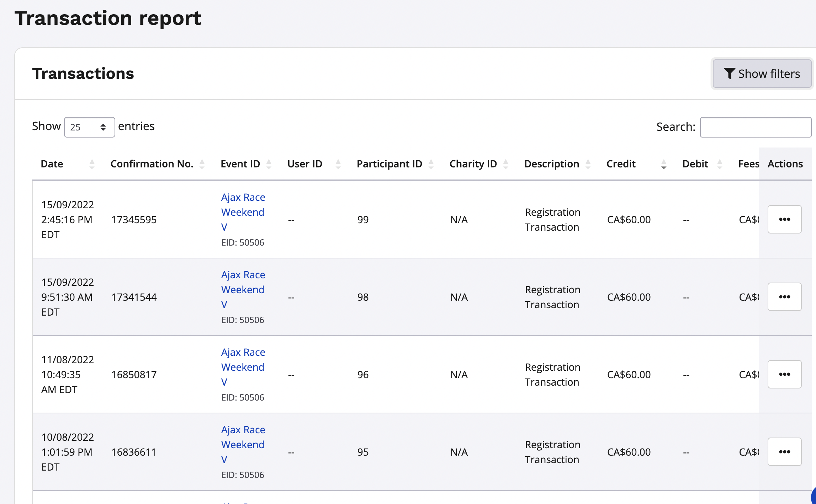Open the Ajax Race Weekend V link for row 98
This screenshot has height=504, width=816.
pos(243,289)
